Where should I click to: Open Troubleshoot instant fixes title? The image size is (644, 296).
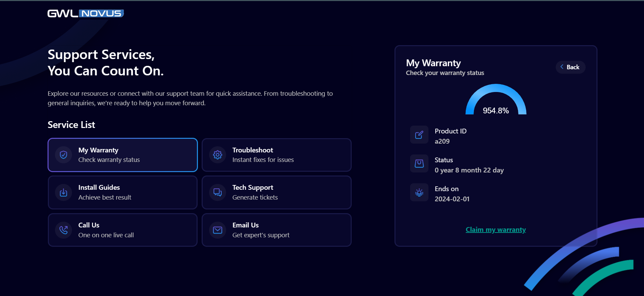[253, 150]
